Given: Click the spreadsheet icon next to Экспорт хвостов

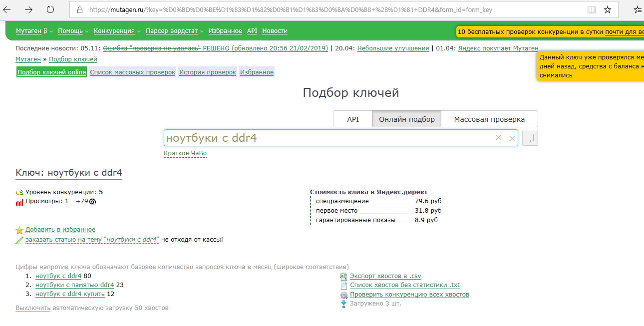Looking at the screenshot, I should pos(343,276).
